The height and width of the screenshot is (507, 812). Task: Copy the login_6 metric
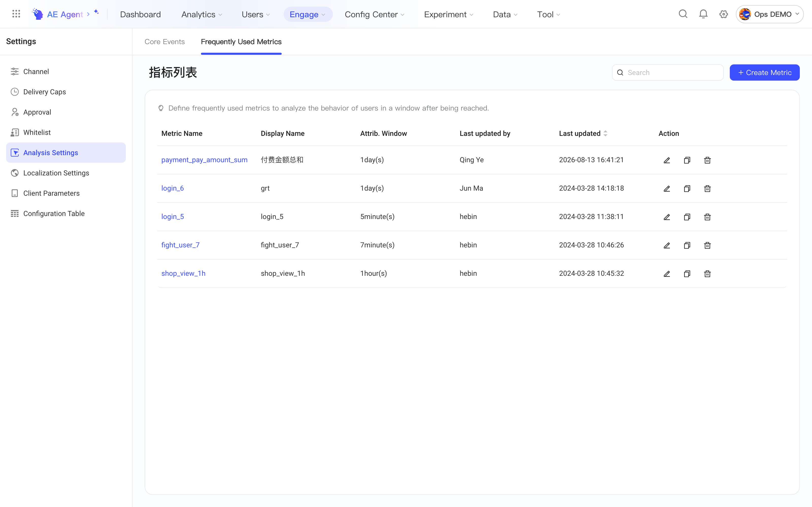click(687, 188)
